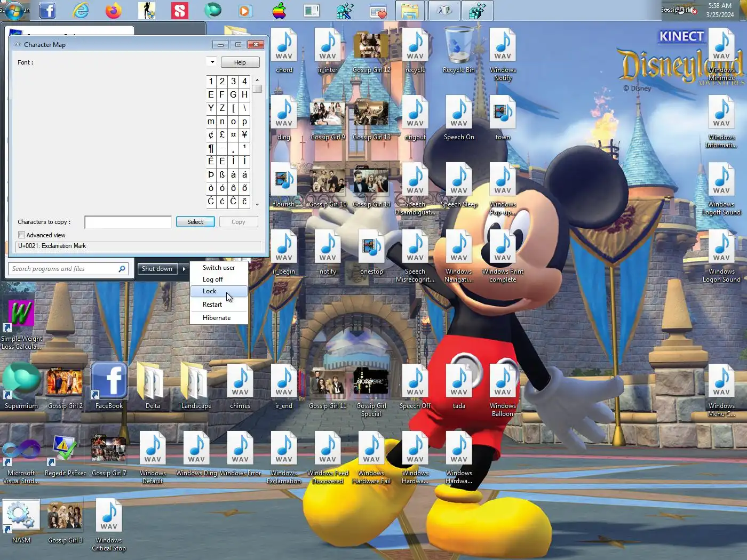Click the Copy button in Character Map
Image resolution: width=747 pixels, height=560 pixels.
239,222
